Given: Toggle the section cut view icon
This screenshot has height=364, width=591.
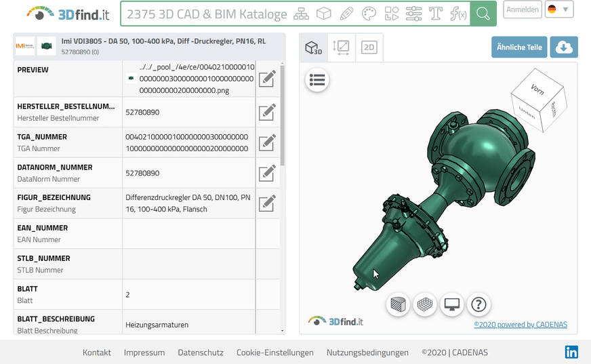Looking at the screenshot, I should point(399,304).
